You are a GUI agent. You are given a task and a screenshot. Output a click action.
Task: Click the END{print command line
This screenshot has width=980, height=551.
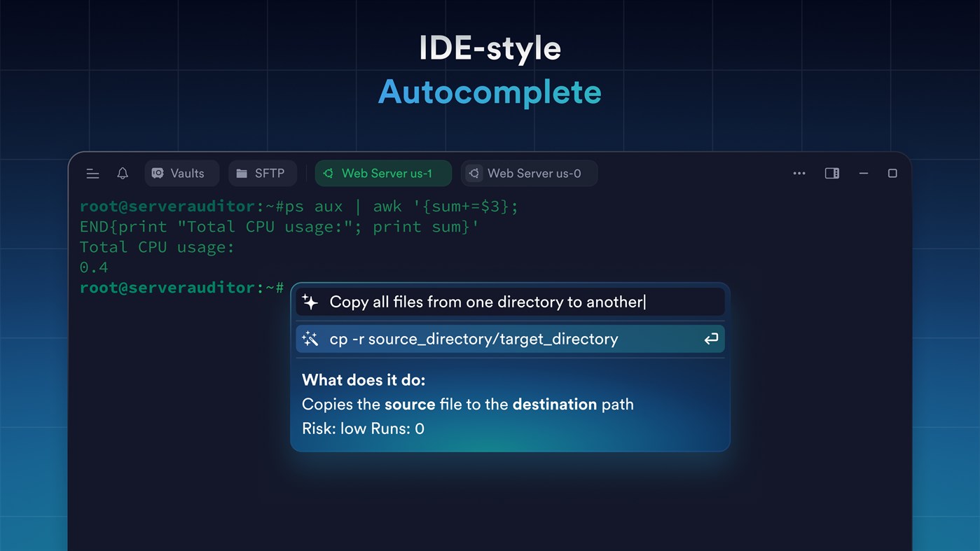click(x=279, y=227)
